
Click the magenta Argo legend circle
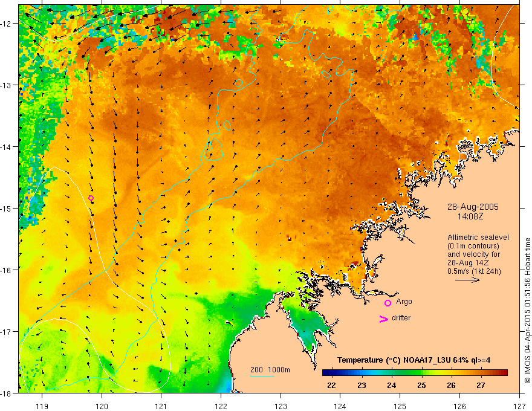point(388,303)
